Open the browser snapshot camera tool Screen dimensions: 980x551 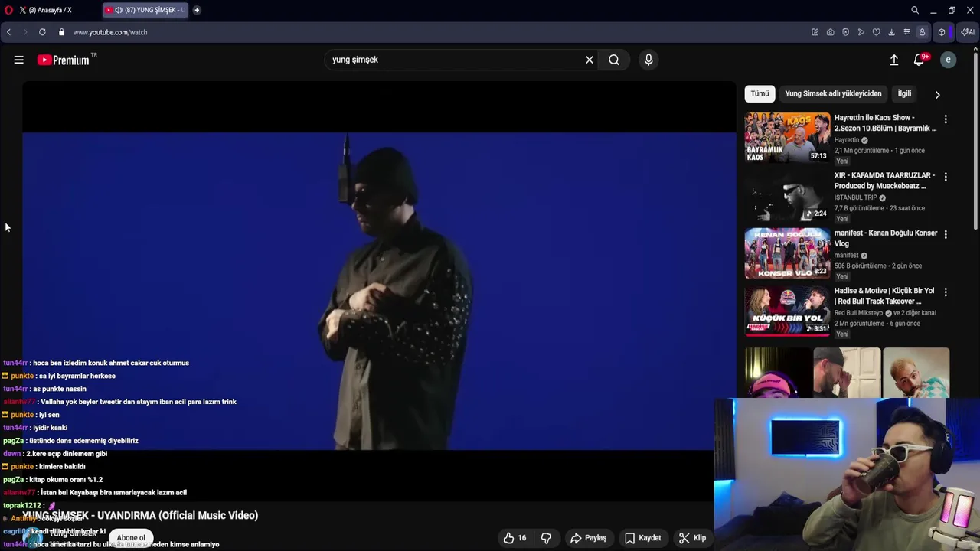pyautogui.click(x=830, y=32)
